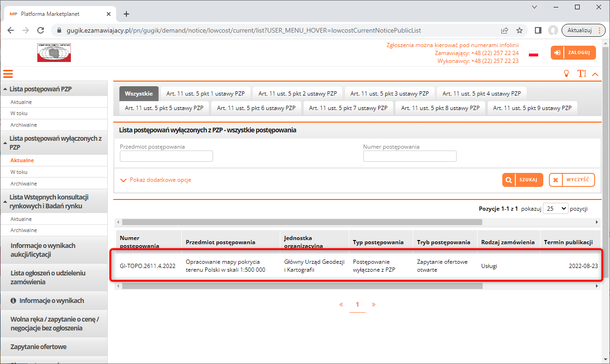Select the Wszystkie tab

tap(139, 94)
